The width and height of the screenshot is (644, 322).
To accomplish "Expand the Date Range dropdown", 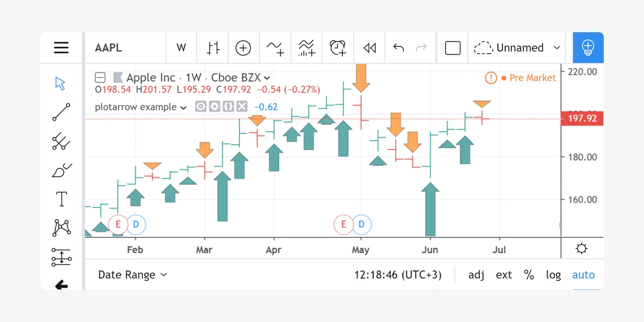I will point(132,275).
